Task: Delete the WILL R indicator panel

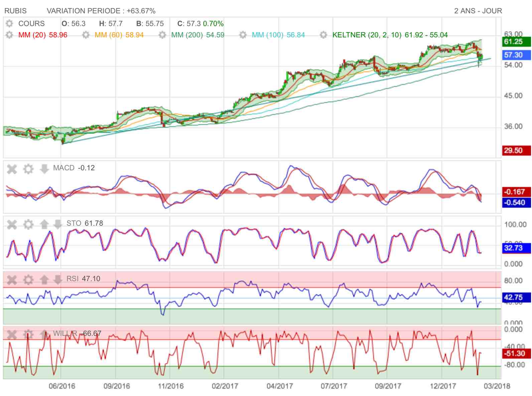Action: [12, 334]
